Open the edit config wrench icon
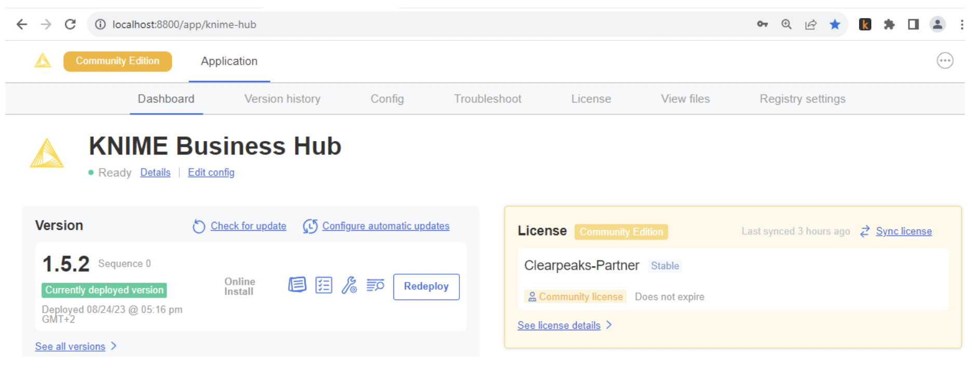Viewport: 980px width, 365px height. coord(349,285)
